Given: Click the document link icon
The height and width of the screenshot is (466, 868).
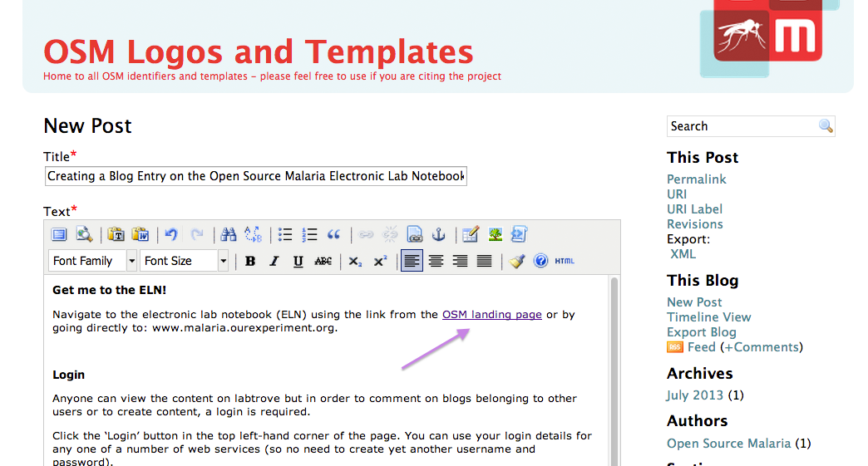Looking at the screenshot, I should (x=415, y=234).
